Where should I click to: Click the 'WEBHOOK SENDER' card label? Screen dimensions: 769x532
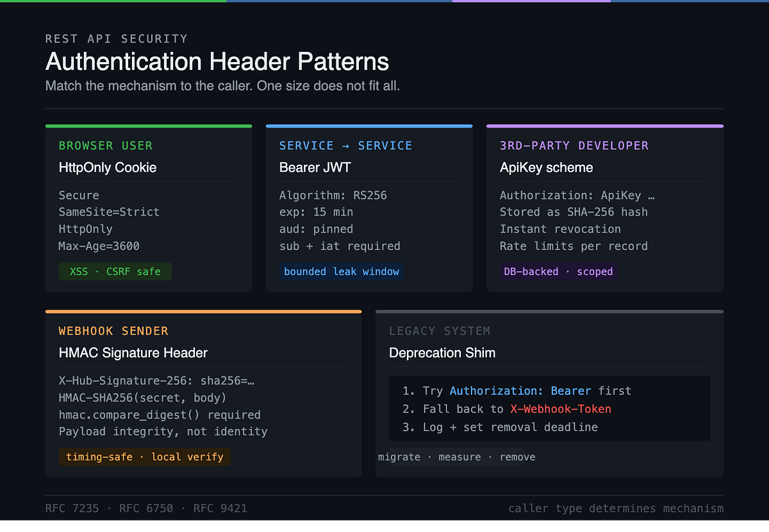click(113, 331)
